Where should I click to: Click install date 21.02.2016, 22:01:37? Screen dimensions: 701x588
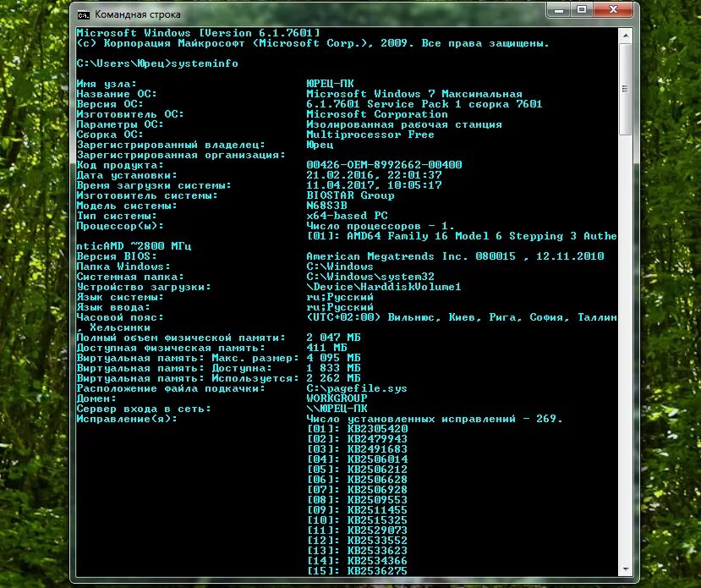pos(374,175)
